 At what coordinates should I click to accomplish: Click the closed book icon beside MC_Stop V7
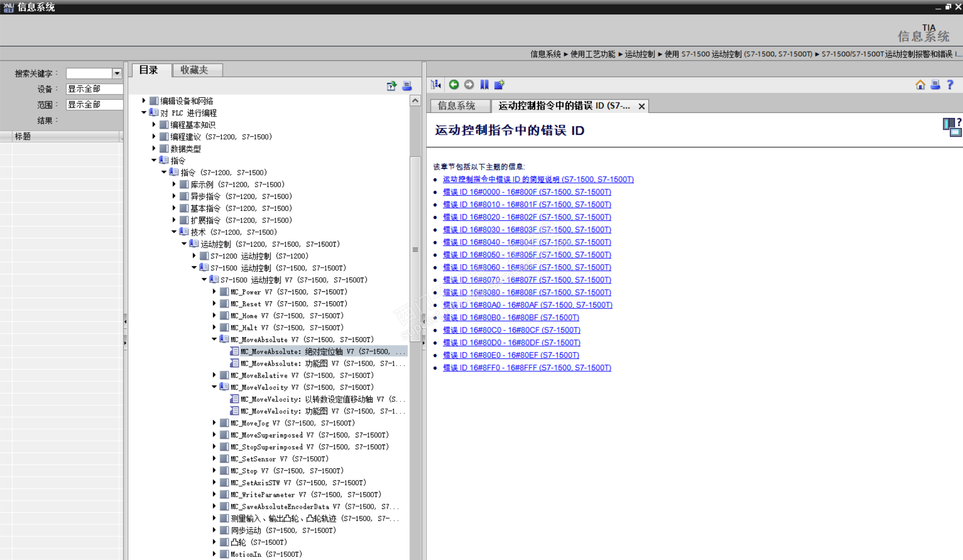pos(224,471)
